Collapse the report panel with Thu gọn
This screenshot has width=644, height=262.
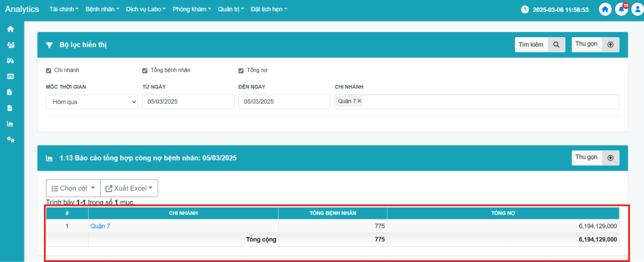[595, 158]
